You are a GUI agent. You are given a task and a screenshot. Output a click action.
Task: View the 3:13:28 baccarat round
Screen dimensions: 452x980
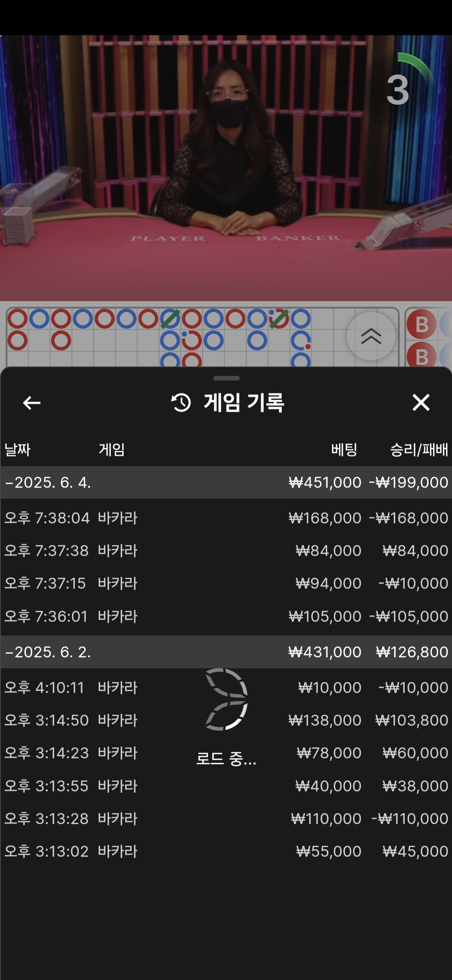tap(226, 819)
